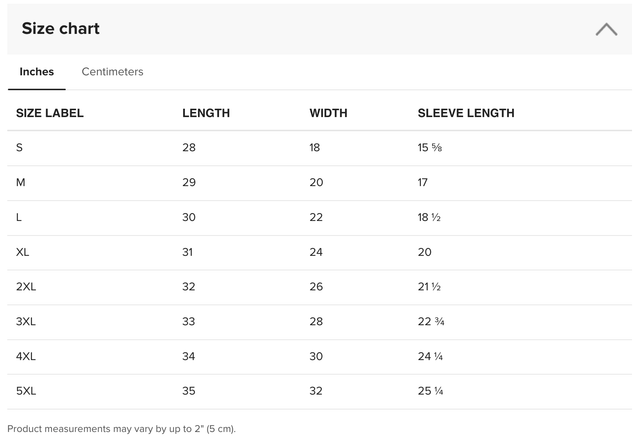Click the SLEEVE LENGTH column header
The width and height of the screenshot is (640, 447).
[466, 113]
